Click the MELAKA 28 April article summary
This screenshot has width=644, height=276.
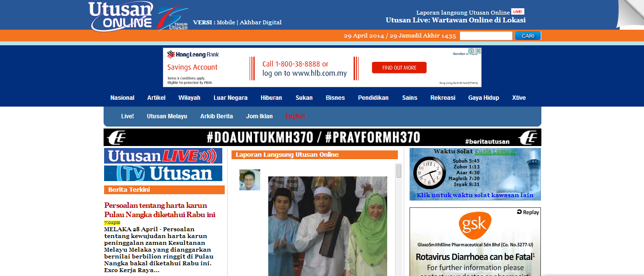pyautogui.click(x=159, y=249)
